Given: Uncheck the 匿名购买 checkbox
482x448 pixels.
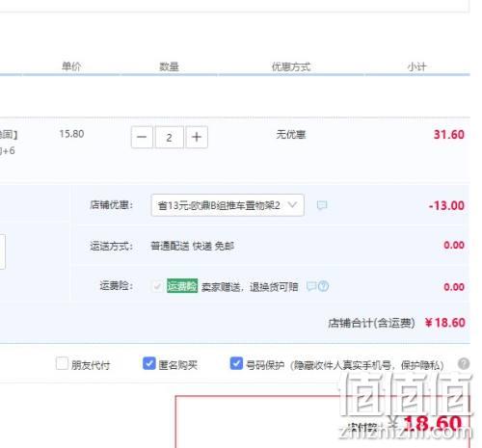Looking at the screenshot, I should tap(148, 363).
